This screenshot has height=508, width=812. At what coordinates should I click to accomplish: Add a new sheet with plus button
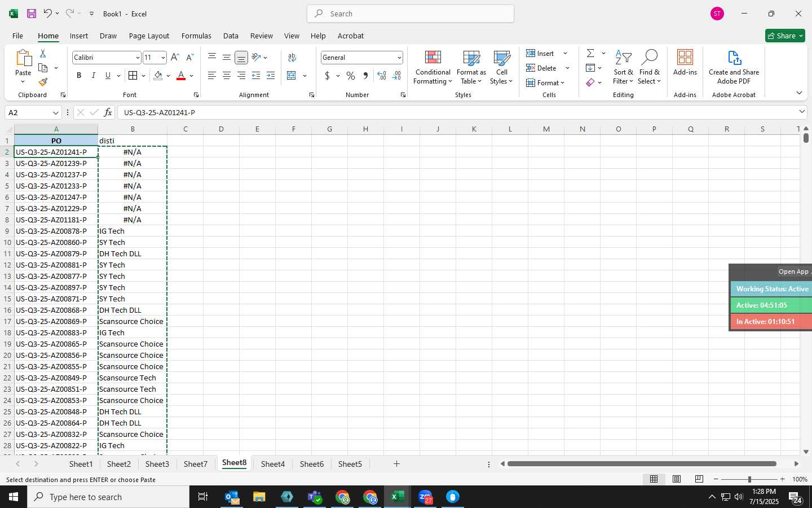(396, 464)
